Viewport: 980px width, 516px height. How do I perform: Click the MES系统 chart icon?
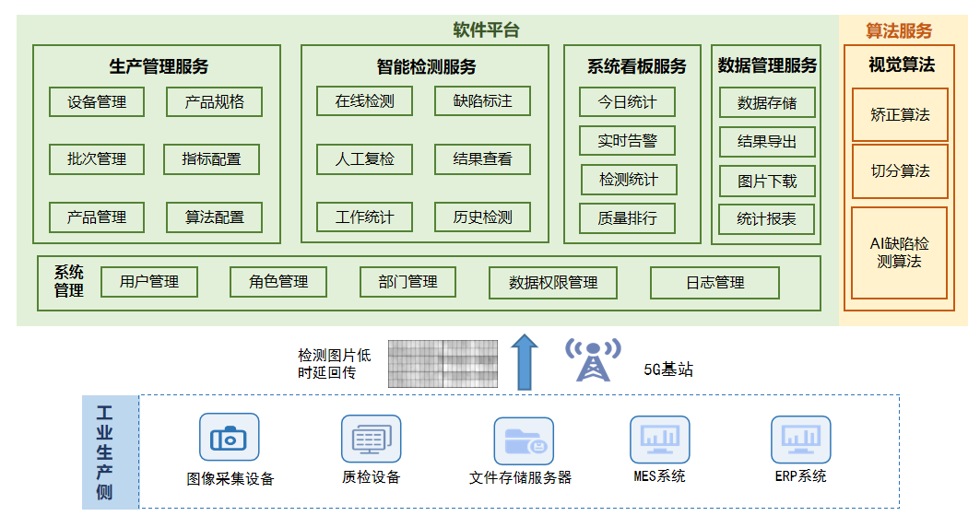pos(660,440)
